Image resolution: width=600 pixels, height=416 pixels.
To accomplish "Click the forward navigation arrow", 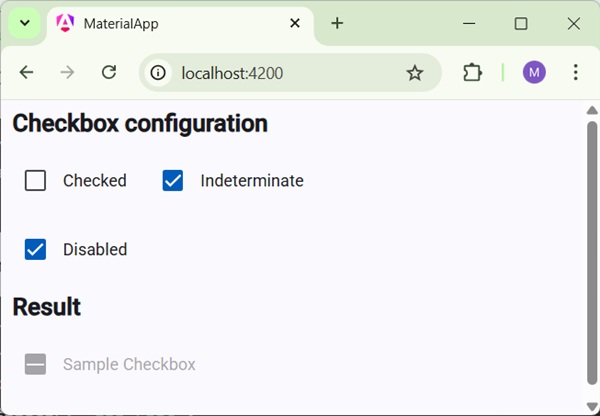I will click(x=68, y=72).
